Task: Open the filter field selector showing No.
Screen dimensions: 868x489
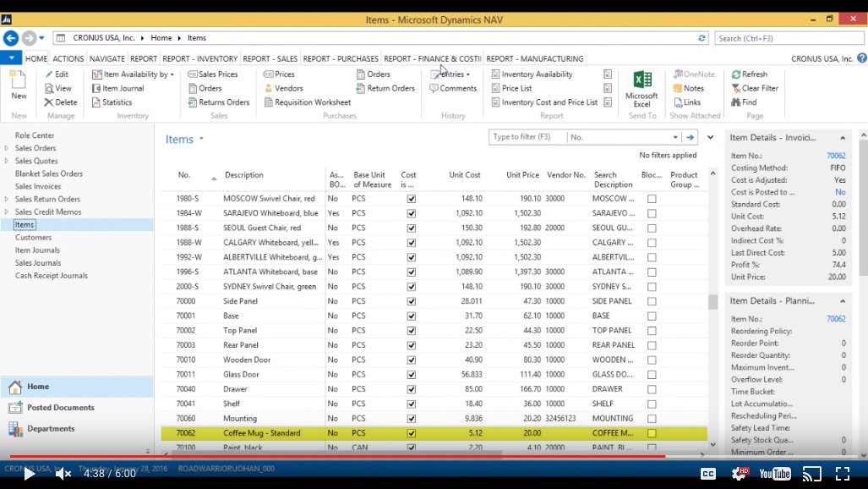Action: click(625, 137)
